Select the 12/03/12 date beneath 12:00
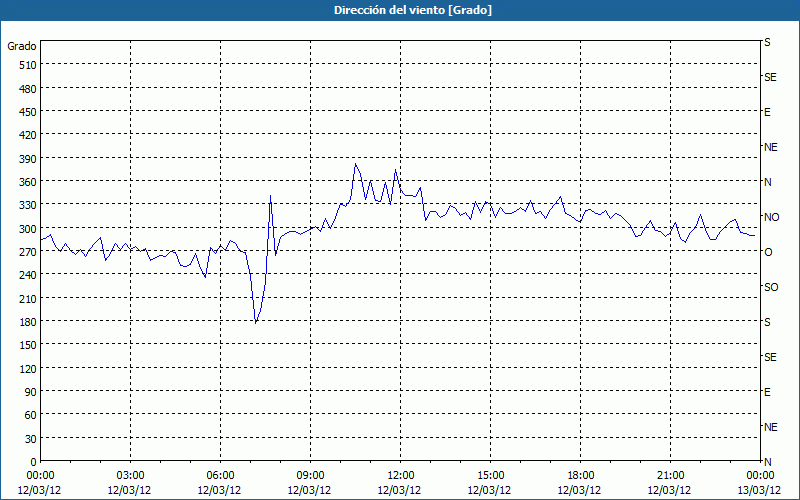 point(399,491)
